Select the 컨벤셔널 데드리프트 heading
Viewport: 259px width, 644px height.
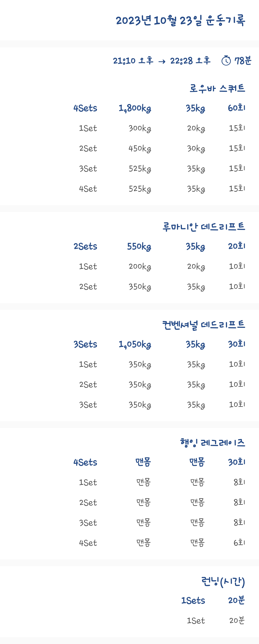(204, 325)
